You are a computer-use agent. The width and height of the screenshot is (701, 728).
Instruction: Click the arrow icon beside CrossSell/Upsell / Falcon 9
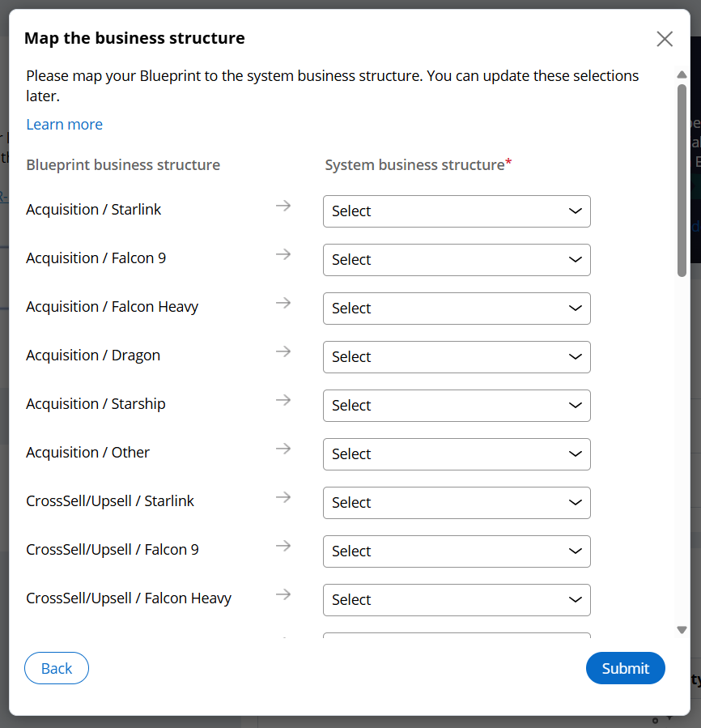(283, 546)
